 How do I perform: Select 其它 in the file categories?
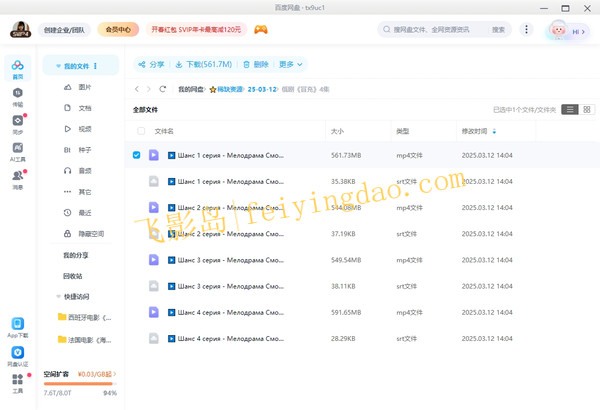(x=85, y=192)
